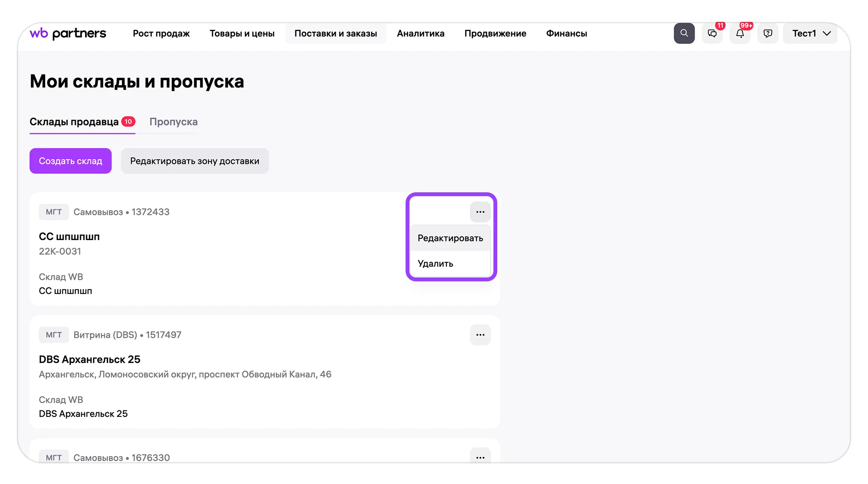
Task: Open the search icon in header
Action: pos(684,34)
